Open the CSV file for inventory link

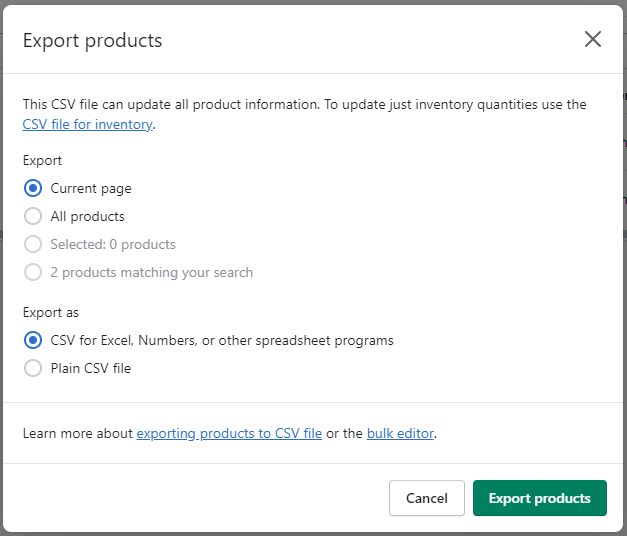[88, 125]
